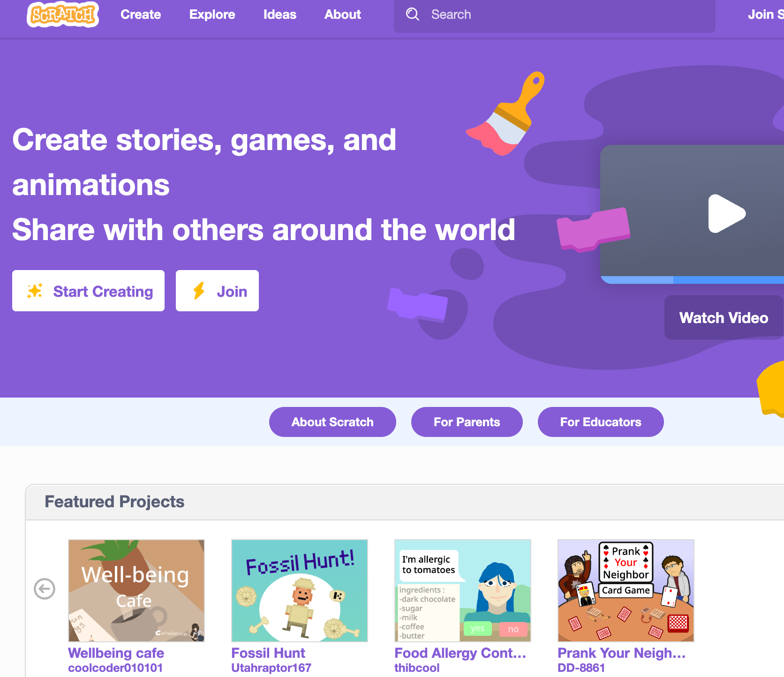
Task: Open Utahraptor167's profile
Action: point(271,668)
